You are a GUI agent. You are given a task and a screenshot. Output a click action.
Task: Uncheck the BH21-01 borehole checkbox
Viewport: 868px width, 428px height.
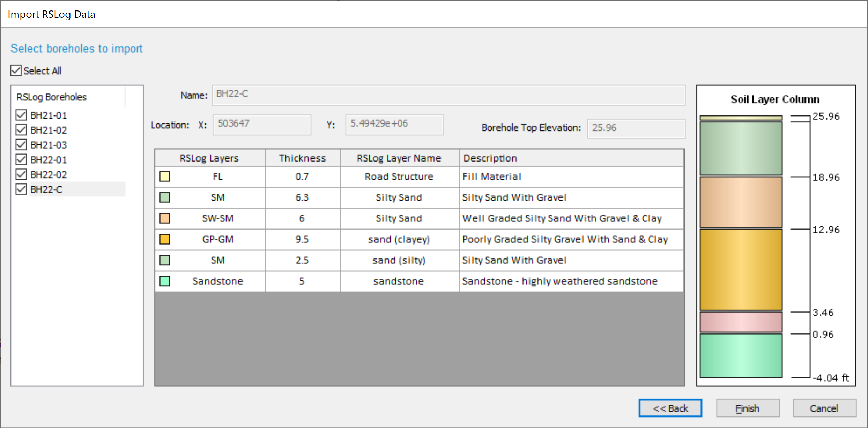21,115
